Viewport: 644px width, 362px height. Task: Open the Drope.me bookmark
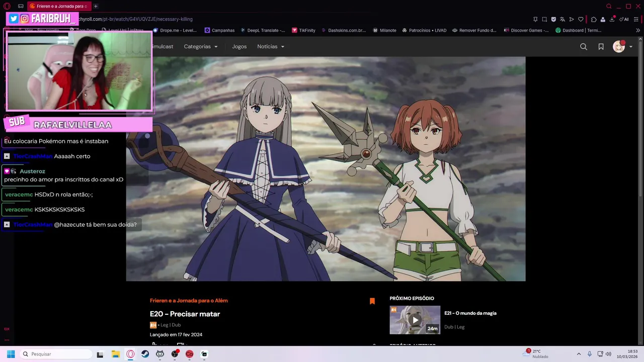click(175, 30)
